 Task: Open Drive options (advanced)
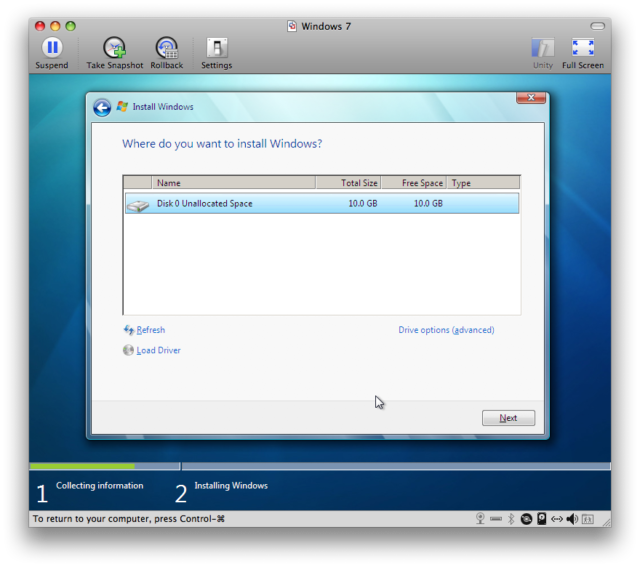pyautogui.click(x=446, y=330)
